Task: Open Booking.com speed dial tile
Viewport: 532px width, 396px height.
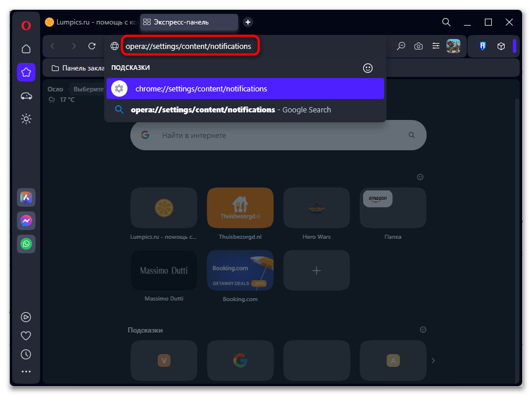Action: point(240,270)
